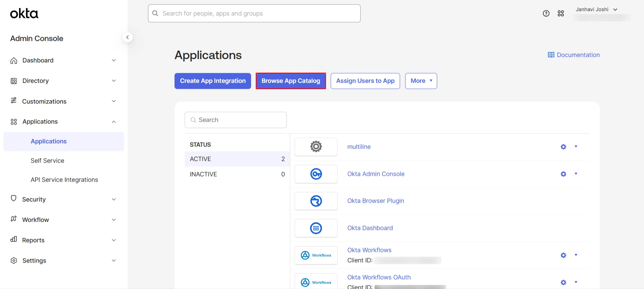The height and width of the screenshot is (289, 644).
Task: Click Assign Users to App button
Action: [x=365, y=81]
